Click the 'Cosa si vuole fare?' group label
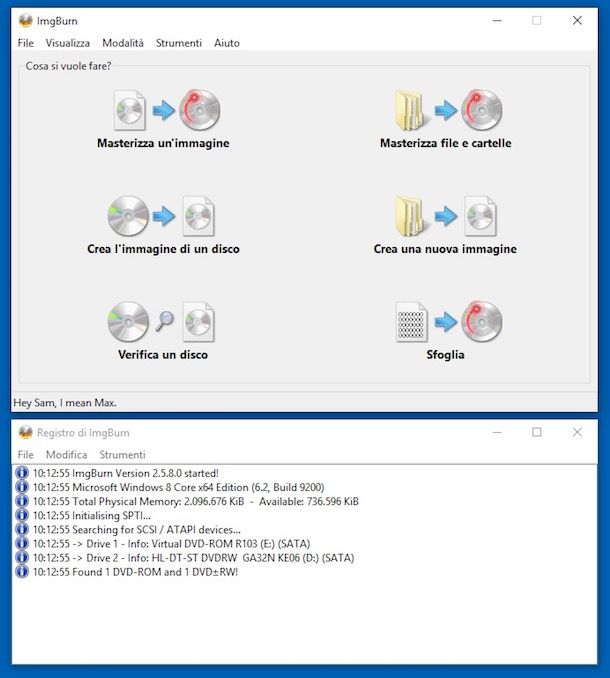Screen dimensions: 610x678 click(x=68, y=66)
